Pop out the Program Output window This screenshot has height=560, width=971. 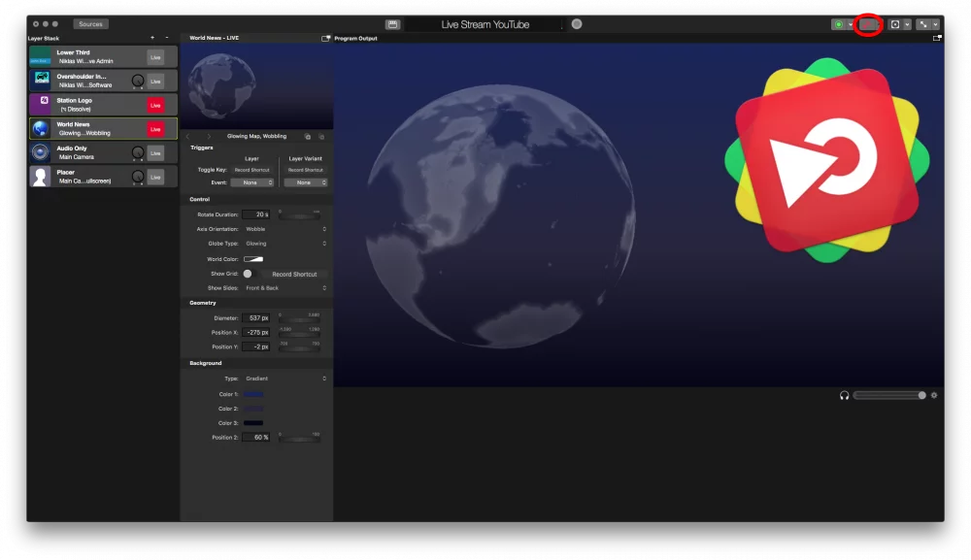click(x=937, y=39)
